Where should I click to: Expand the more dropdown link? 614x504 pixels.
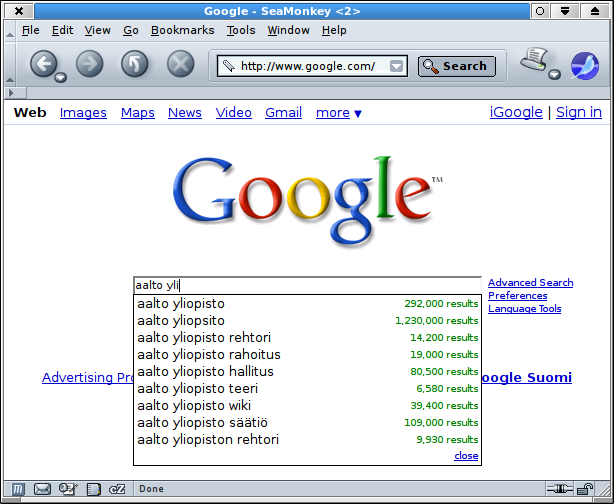(339, 113)
